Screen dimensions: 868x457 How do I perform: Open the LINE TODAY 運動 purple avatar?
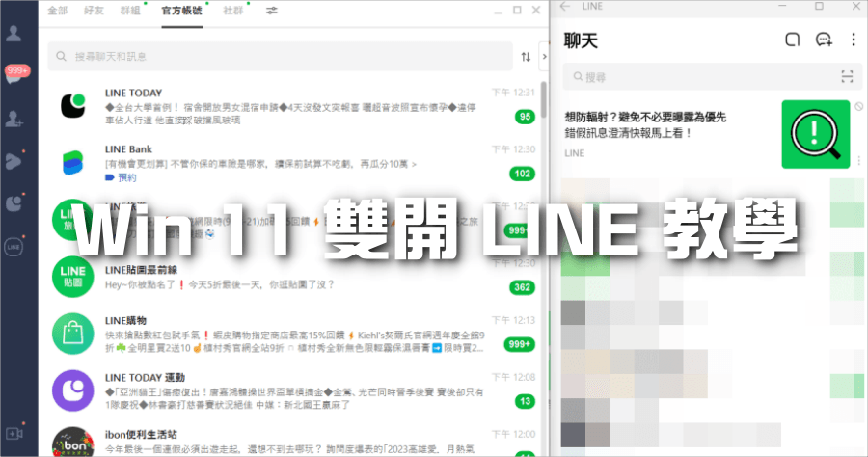tap(72, 390)
